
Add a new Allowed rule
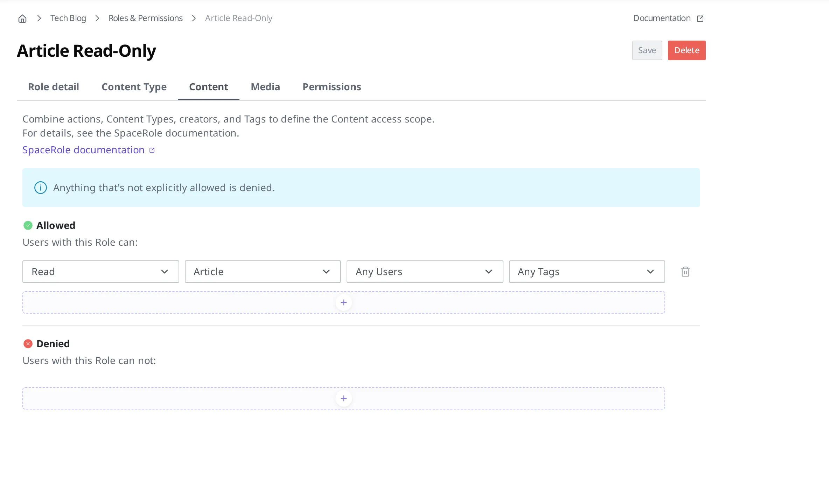344,302
